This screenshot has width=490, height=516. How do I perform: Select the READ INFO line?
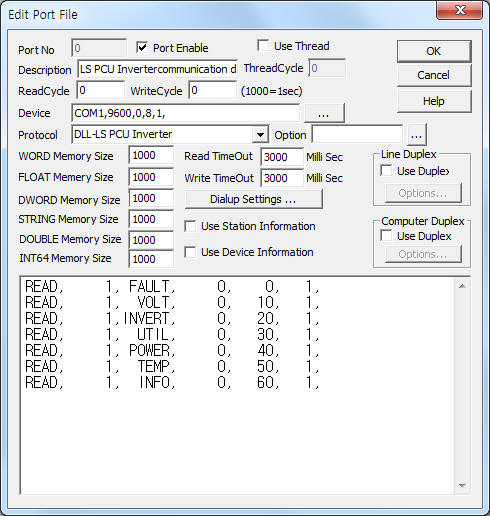(172, 382)
